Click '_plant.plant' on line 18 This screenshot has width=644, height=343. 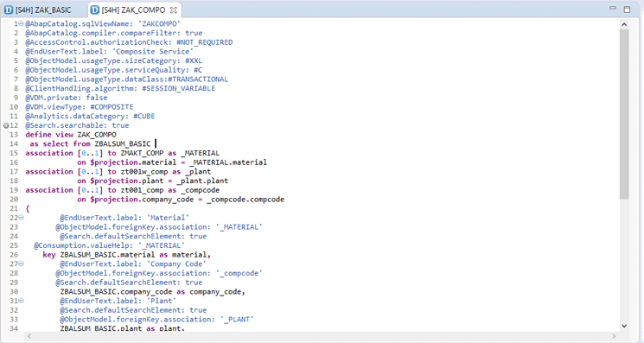(202, 181)
